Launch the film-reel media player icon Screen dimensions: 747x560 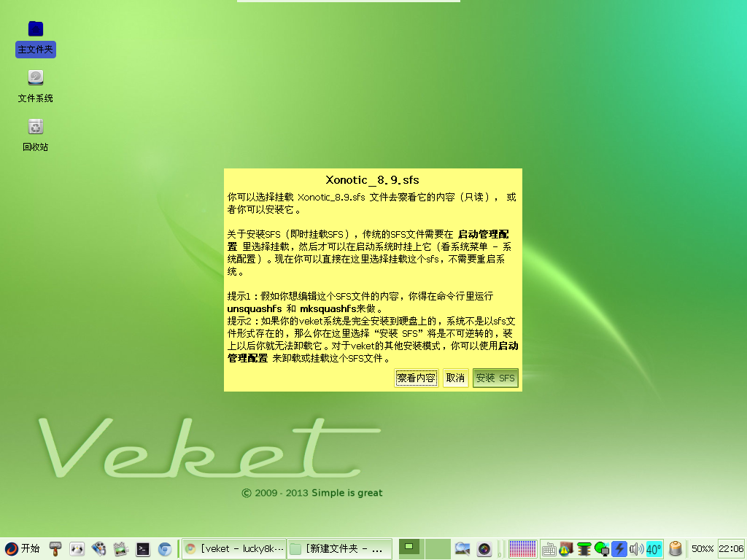tap(99, 549)
